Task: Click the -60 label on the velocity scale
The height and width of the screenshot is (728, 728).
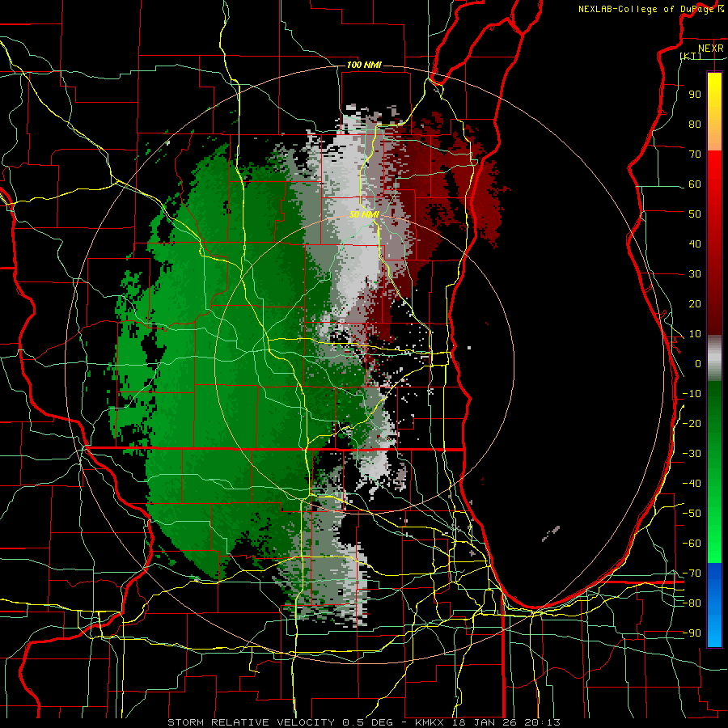Action: click(692, 544)
